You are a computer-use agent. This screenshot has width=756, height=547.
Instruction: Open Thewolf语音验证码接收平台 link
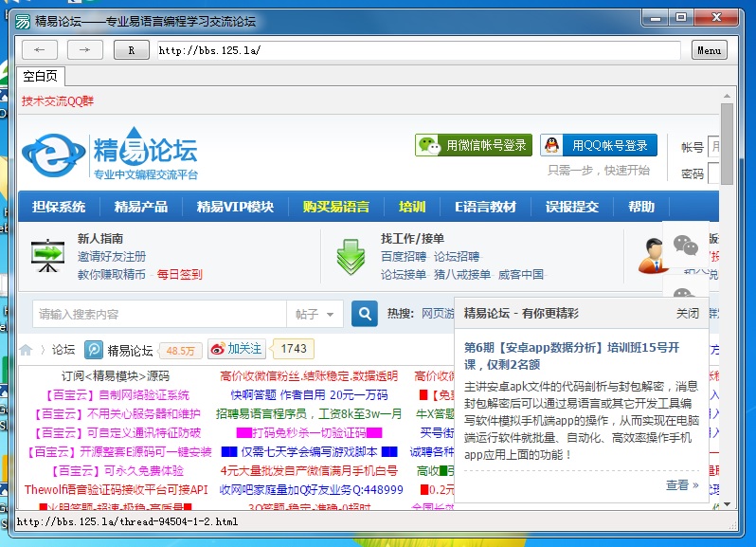click(x=116, y=489)
